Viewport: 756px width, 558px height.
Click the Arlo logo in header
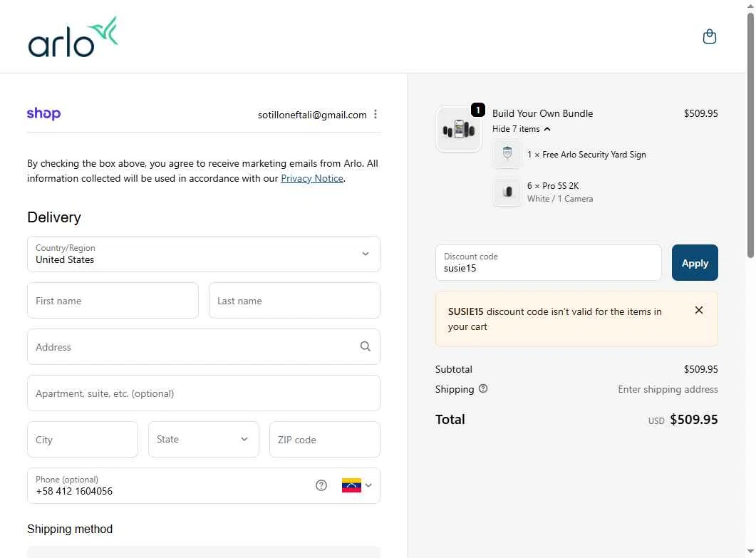73,37
